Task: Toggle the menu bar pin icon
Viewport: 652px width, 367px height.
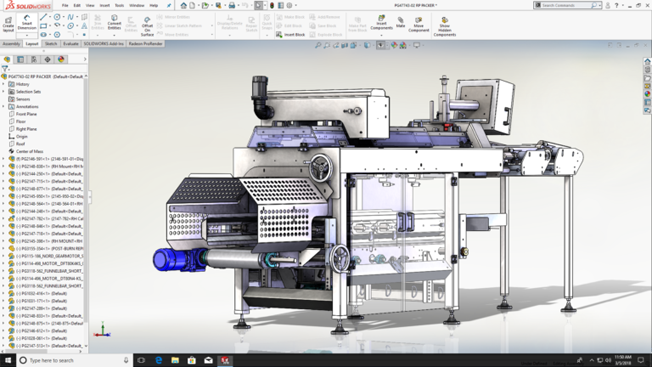Action: 168,5
